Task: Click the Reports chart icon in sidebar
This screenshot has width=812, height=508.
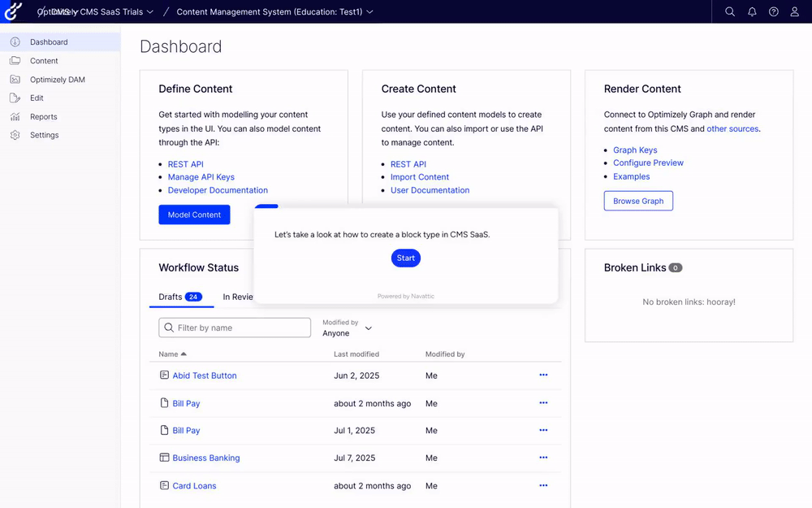Action: click(15, 116)
